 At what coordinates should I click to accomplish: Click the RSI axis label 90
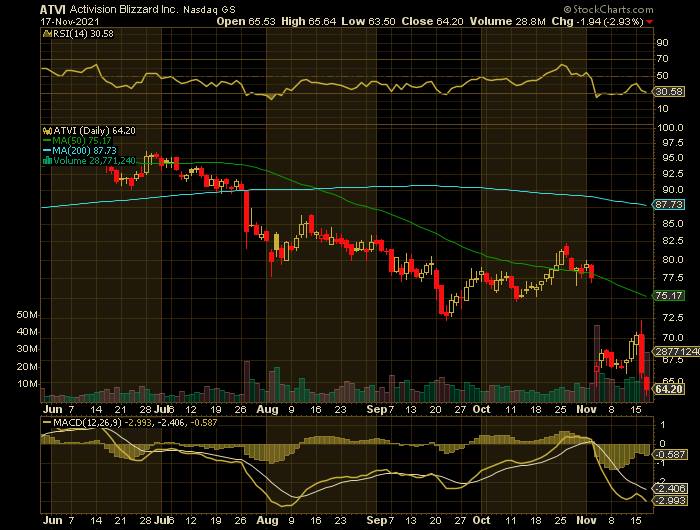[x=662, y=43]
